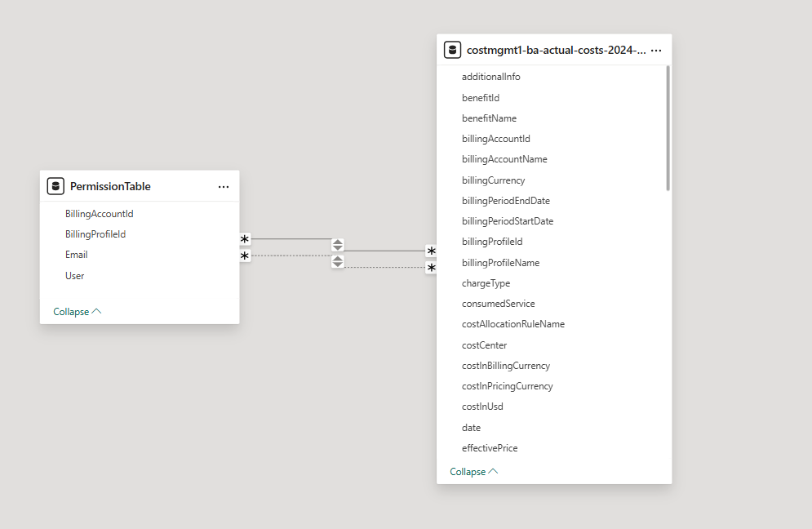Select the costmgmt1-ba-actual-costs-2024 table title

pyautogui.click(x=557, y=51)
